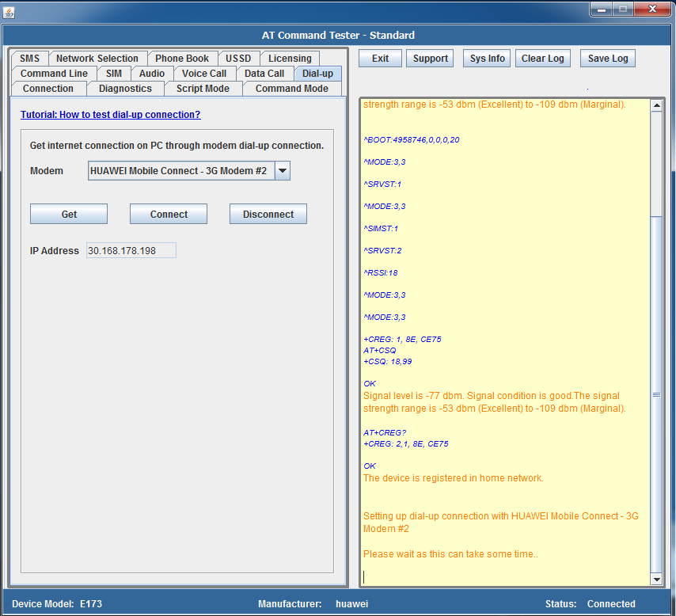Viewport: 676px width, 616px height.
Task: Click the '^SRVST:2' log line
Action: pos(382,251)
